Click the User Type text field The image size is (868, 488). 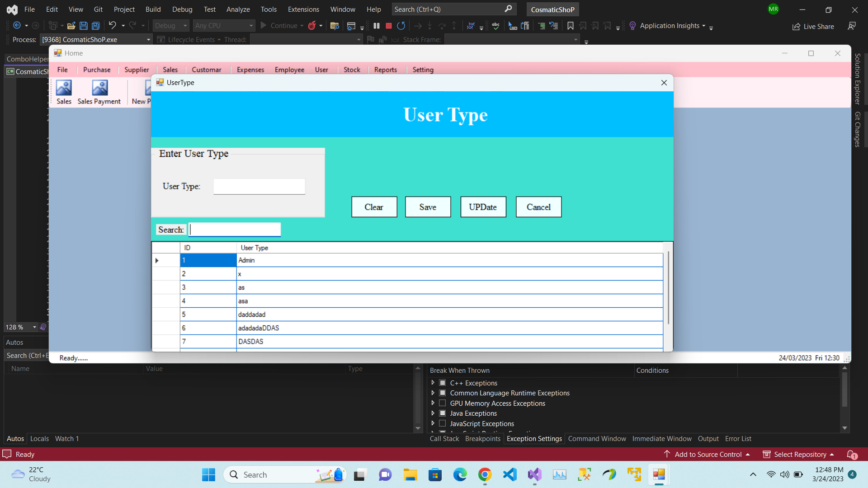click(259, 187)
